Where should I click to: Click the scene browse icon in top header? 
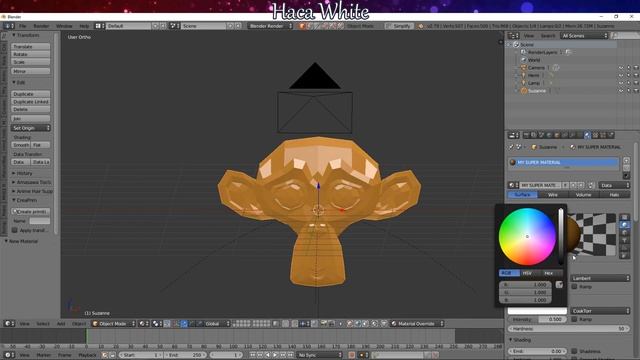coord(174,26)
